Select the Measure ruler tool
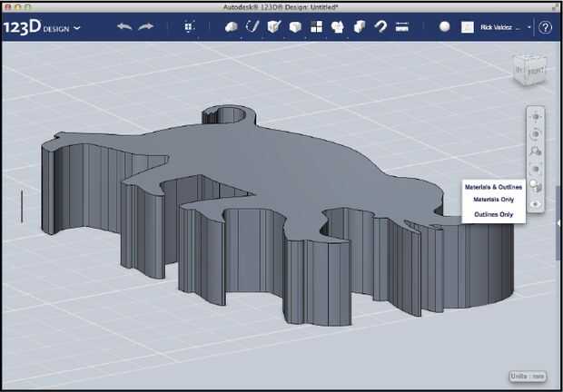Screen dimensions: 563x392 [401, 26]
